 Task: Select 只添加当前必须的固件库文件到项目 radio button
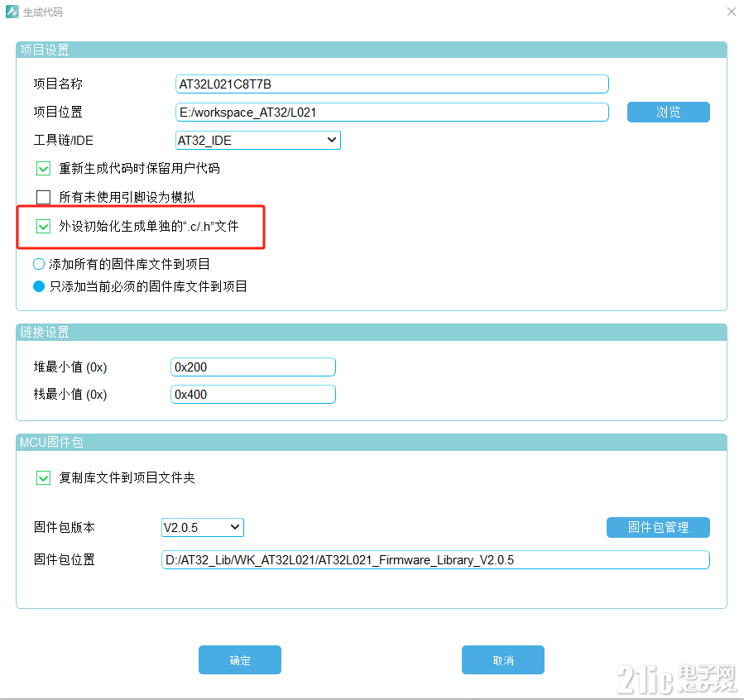click(x=39, y=286)
